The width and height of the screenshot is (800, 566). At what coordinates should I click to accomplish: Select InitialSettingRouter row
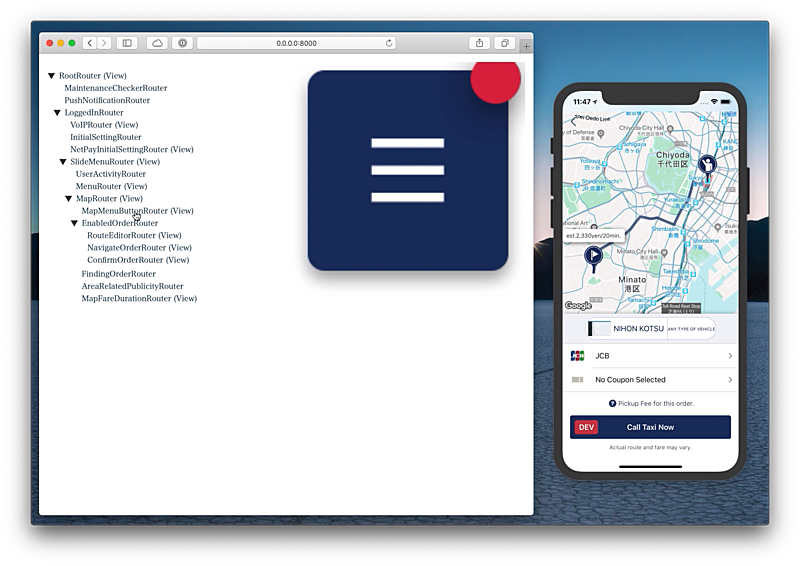[x=106, y=137]
